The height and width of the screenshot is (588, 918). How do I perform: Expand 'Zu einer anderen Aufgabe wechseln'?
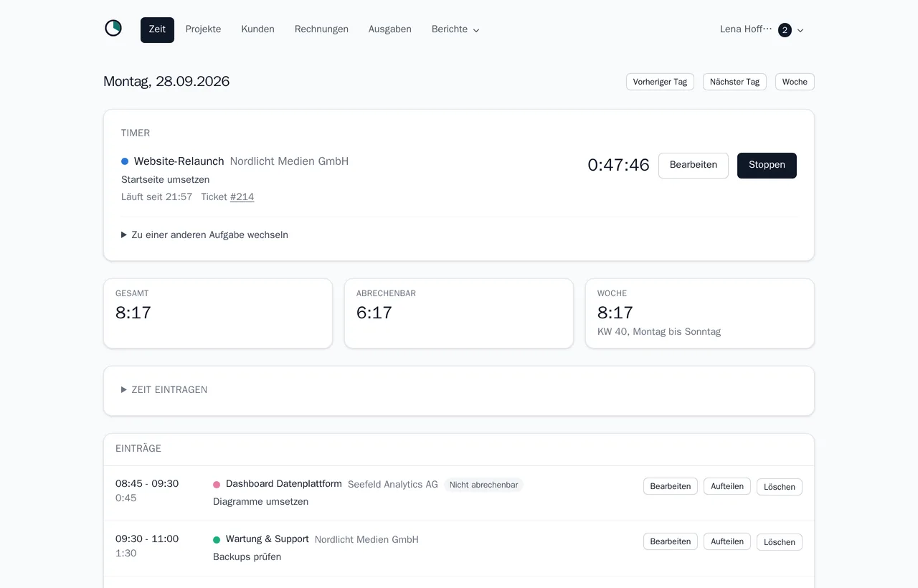click(204, 235)
